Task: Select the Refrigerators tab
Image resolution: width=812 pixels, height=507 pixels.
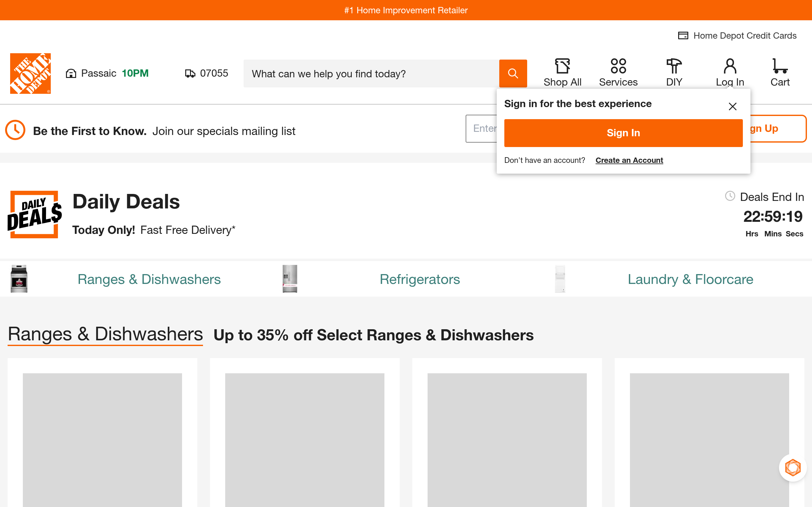Action: coord(420,279)
